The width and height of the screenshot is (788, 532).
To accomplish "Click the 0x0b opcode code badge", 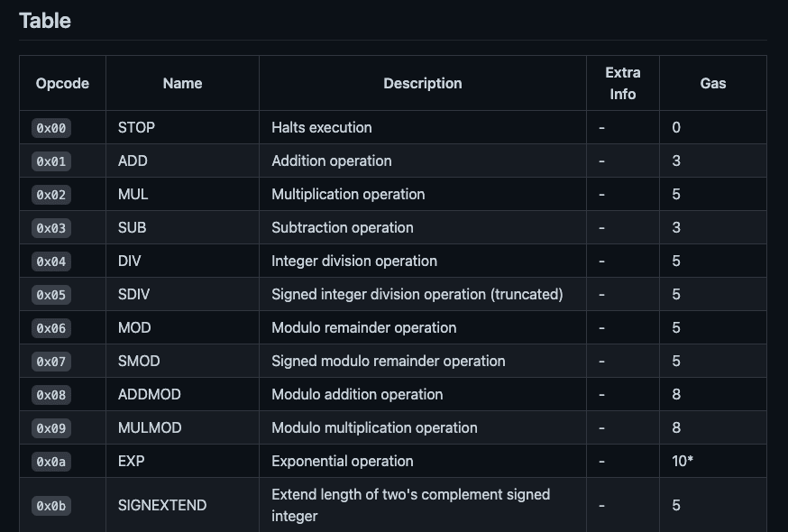I will (x=51, y=506).
